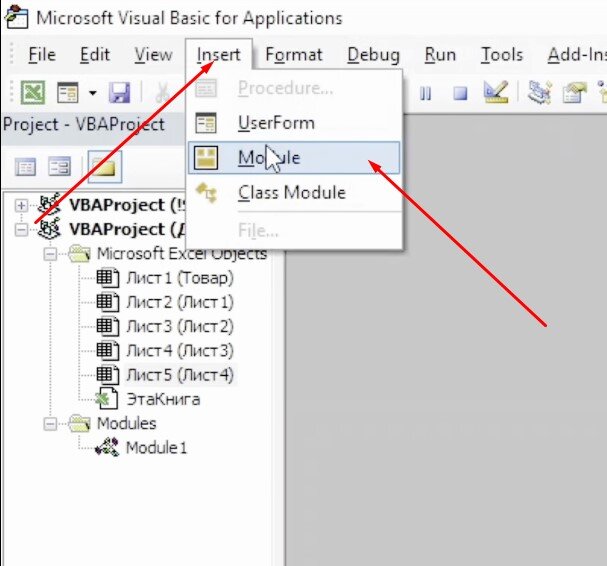Click the Module1 module icon

(x=107, y=447)
